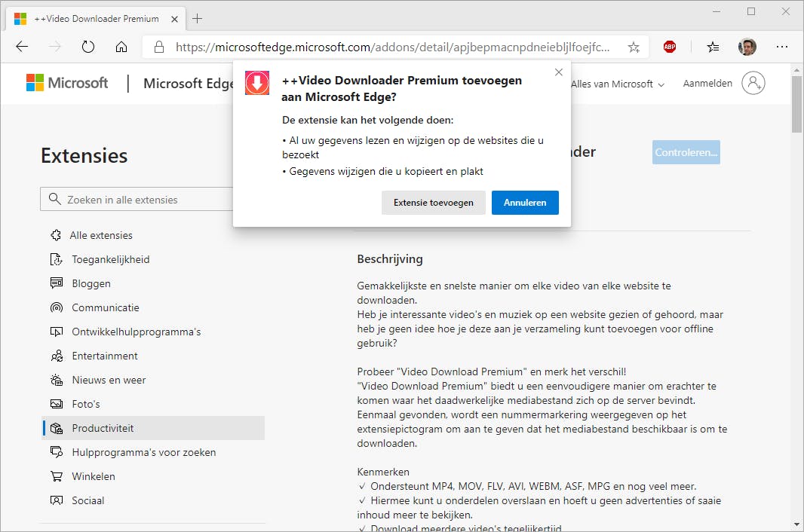Image resolution: width=804 pixels, height=532 pixels.
Task: Click the Aanmelden account circle icon
Action: tap(753, 83)
